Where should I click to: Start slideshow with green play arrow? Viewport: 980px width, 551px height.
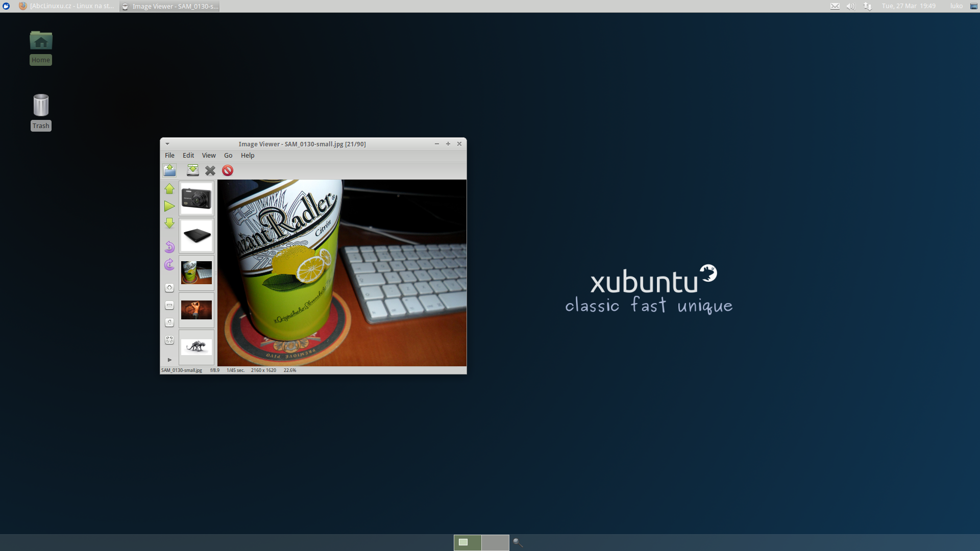coord(169,206)
